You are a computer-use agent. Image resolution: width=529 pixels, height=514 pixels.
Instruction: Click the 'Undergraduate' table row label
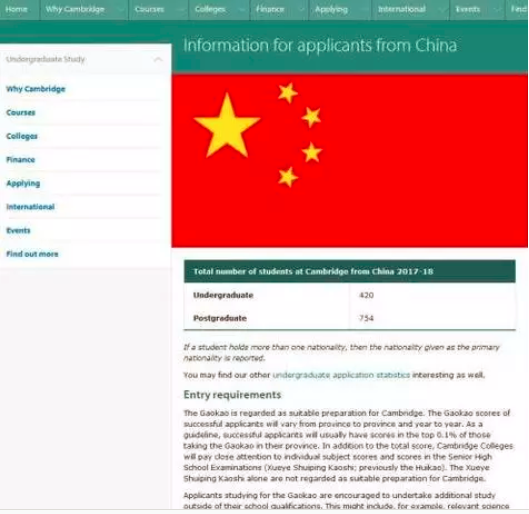coord(223,295)
